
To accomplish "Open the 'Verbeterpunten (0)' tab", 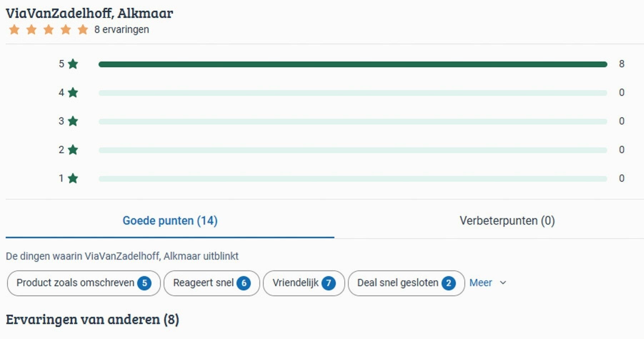I will (507, 221).
